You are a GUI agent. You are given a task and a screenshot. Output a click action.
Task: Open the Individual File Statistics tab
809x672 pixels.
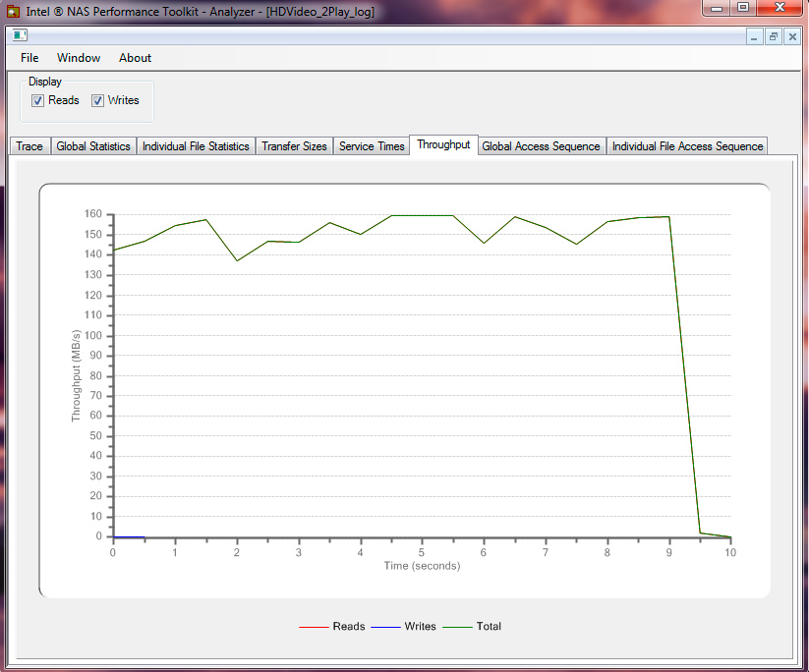coord(196,146)
